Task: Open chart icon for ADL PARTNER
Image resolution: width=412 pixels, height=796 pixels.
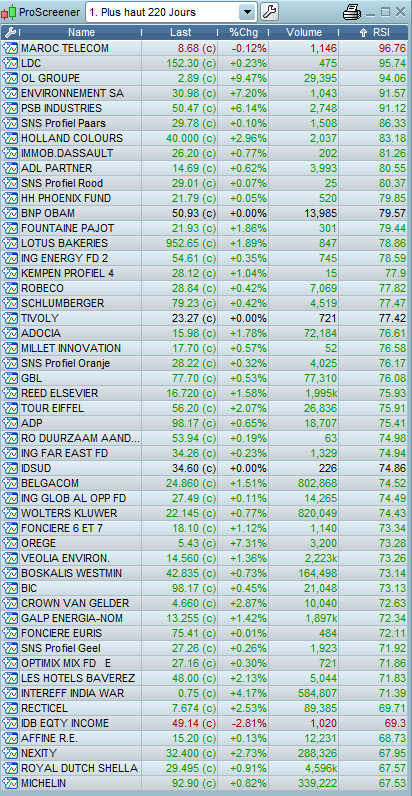Action: pyautogui.click(x=10, y=169)
